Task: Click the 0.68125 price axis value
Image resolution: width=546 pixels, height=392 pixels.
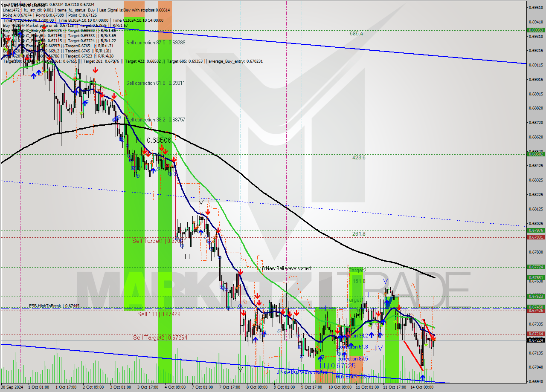Action: [x=536, y=209]
